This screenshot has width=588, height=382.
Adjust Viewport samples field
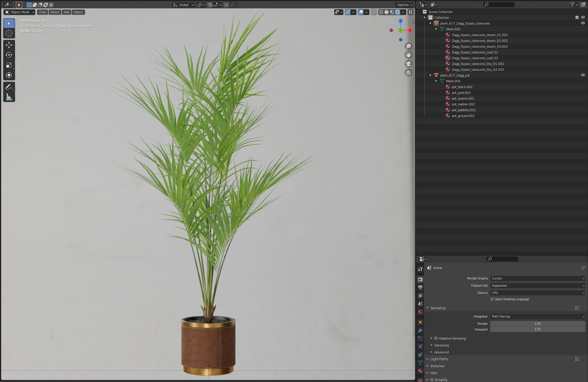coord(537,329)
